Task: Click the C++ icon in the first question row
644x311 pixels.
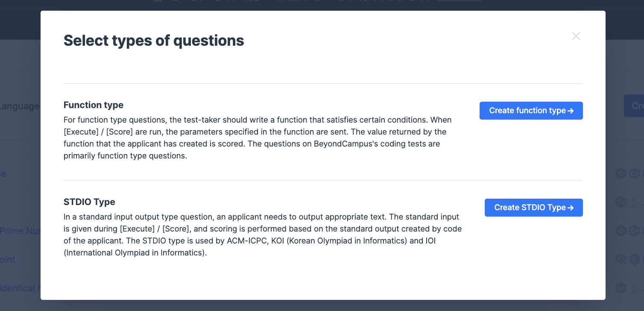Action: coord(635,173)
